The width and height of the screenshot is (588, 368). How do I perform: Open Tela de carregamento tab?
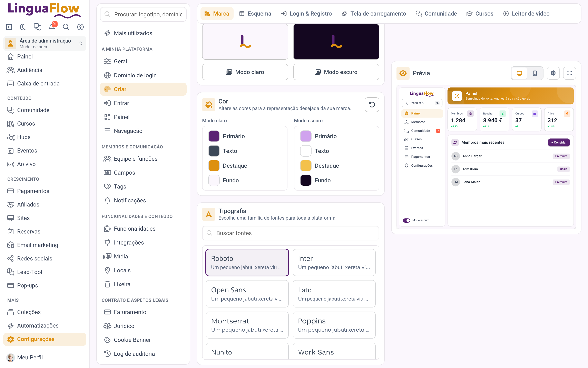(373, 14)
